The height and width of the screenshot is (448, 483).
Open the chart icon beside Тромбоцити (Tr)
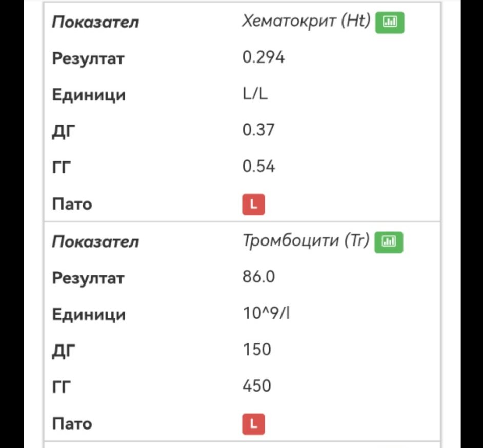tap(389, 242)
